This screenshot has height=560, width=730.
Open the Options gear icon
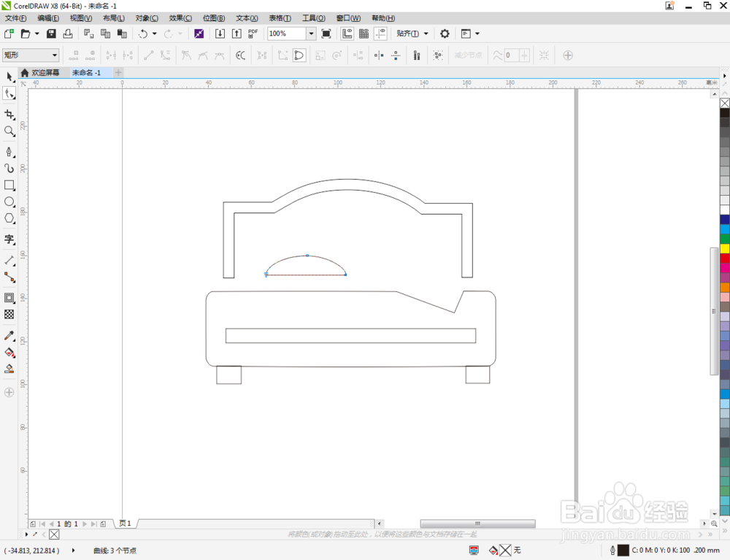click(445, 34)
